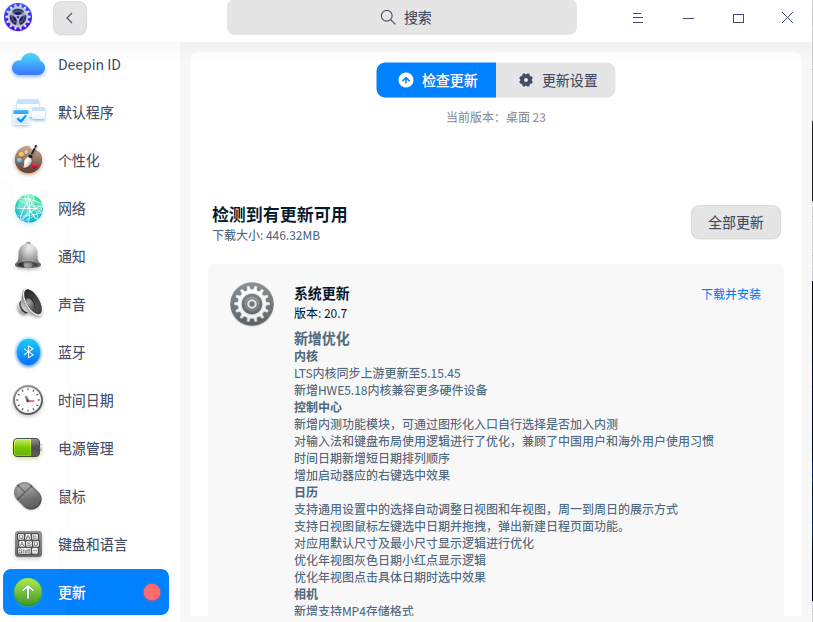
Task: Click the 相机 changelog heading
Action: click(306, 595)
